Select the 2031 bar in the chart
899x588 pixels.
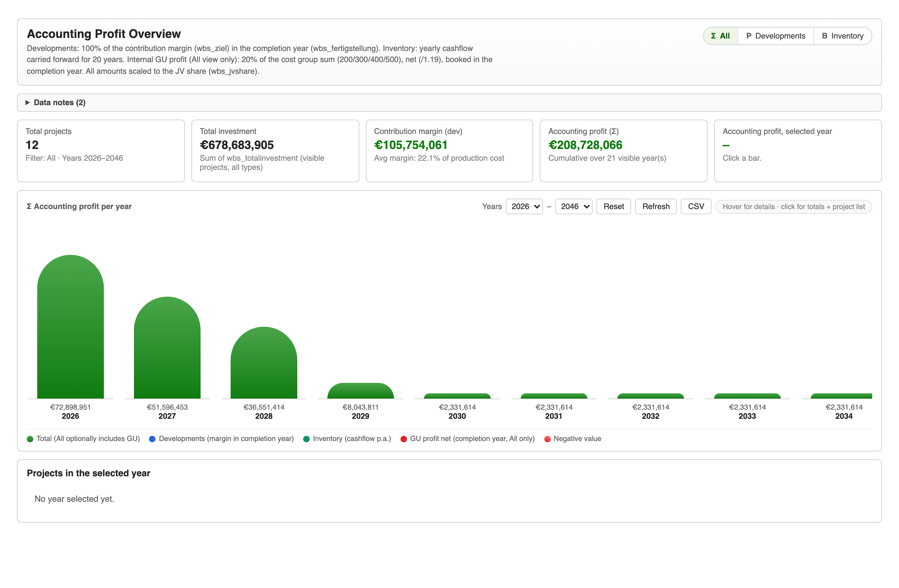pos(554,396)
